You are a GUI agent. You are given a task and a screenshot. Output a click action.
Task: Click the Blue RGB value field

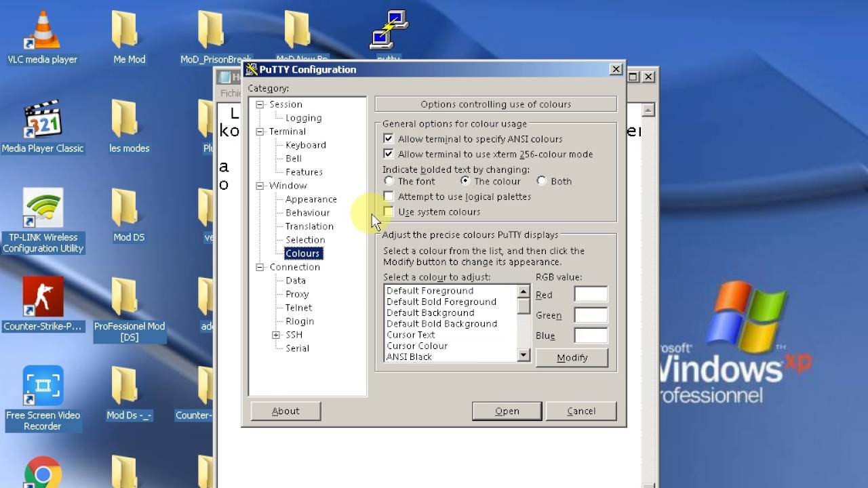tap(591, 335)
